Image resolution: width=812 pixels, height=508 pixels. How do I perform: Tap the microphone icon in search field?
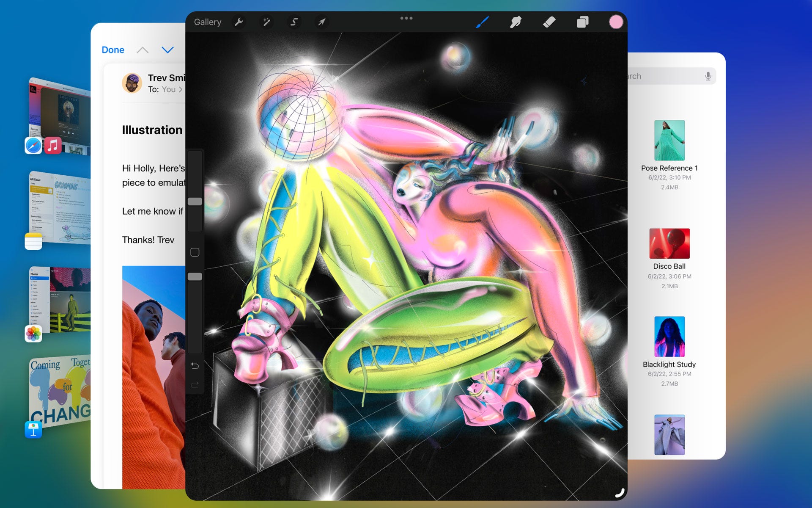click(x=708, y=76)
